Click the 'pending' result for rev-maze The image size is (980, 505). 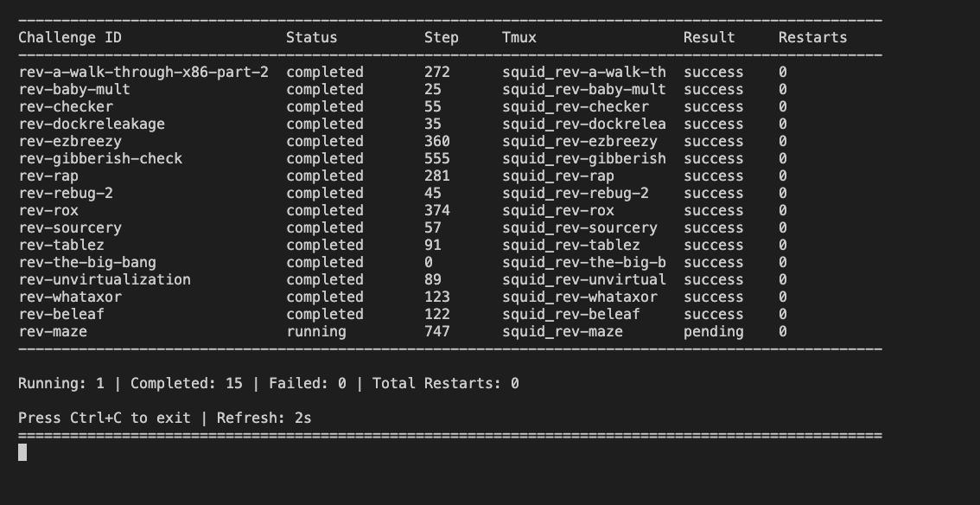click(x=713, y=331)
